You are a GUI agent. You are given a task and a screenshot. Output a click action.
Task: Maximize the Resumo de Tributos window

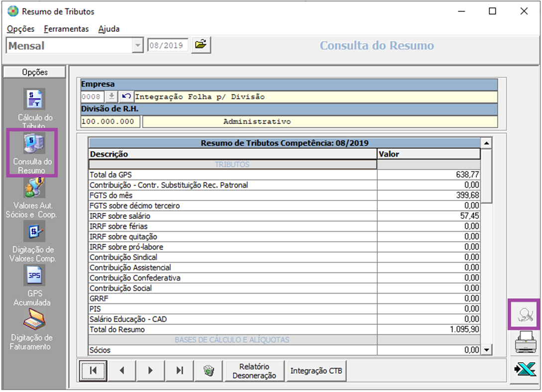492,11
